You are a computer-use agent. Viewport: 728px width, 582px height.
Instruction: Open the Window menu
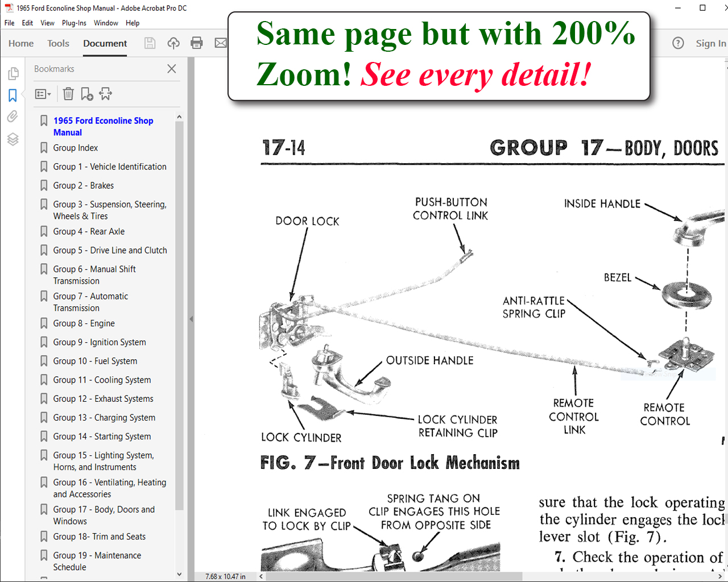(x=106, y=23)
